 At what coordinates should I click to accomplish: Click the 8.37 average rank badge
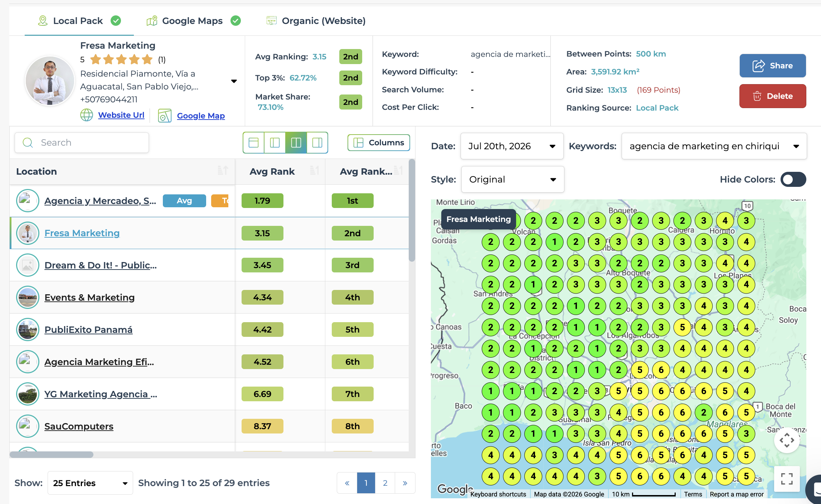[x=262, y=426]
